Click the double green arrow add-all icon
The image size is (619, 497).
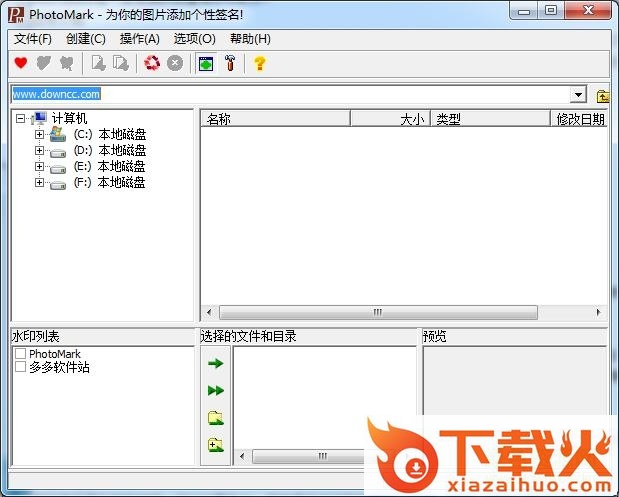point(216,390)
